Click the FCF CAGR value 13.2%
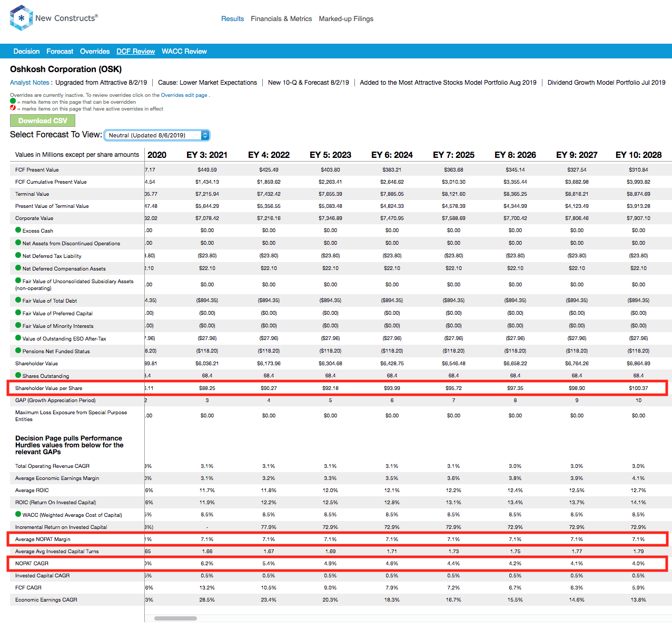672x630 pixels. pyautogui.click(x=207, y=587)
